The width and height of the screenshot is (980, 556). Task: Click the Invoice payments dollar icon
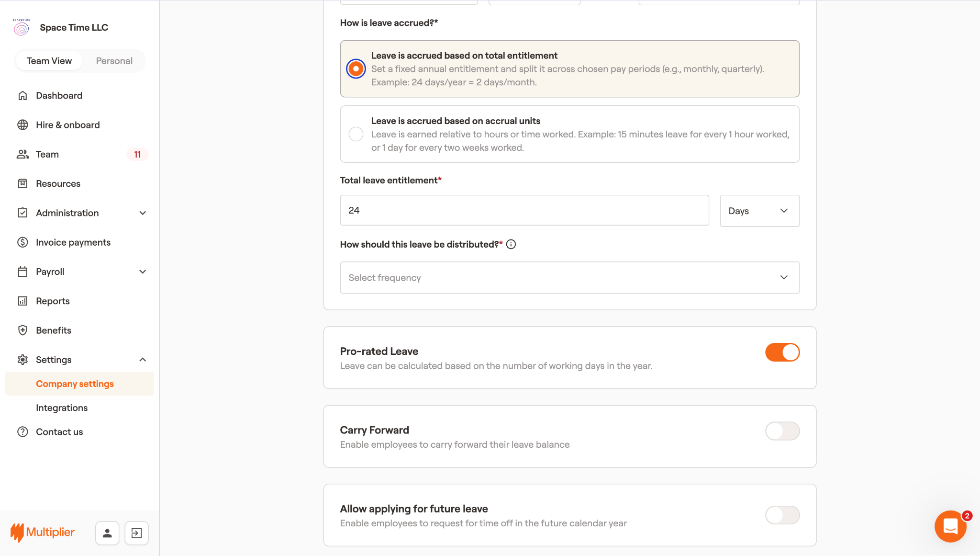[22, 242]
